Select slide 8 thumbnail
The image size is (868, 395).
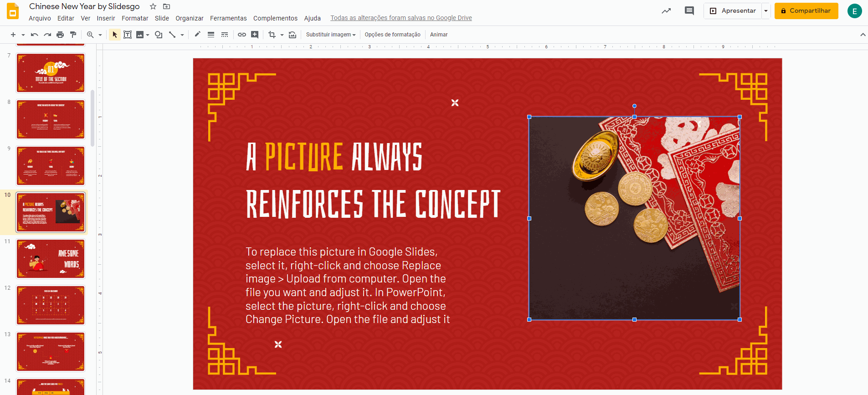click(x=51, y=119)
